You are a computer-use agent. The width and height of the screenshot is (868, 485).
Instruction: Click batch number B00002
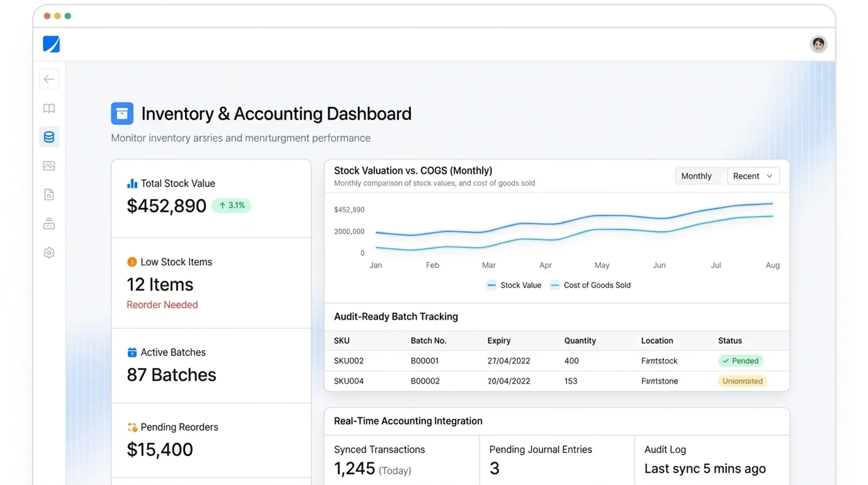pyautogui.click(x=425, y=381)
